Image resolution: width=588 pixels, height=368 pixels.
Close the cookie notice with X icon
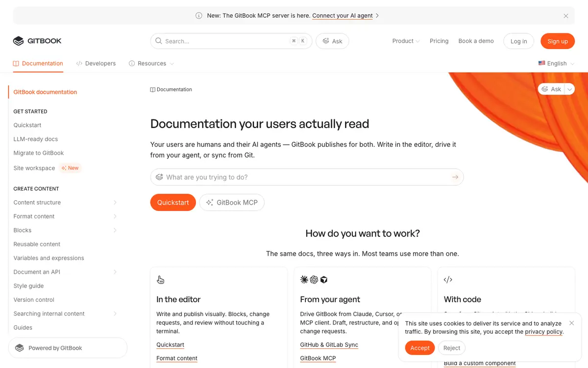pos(572,323)
